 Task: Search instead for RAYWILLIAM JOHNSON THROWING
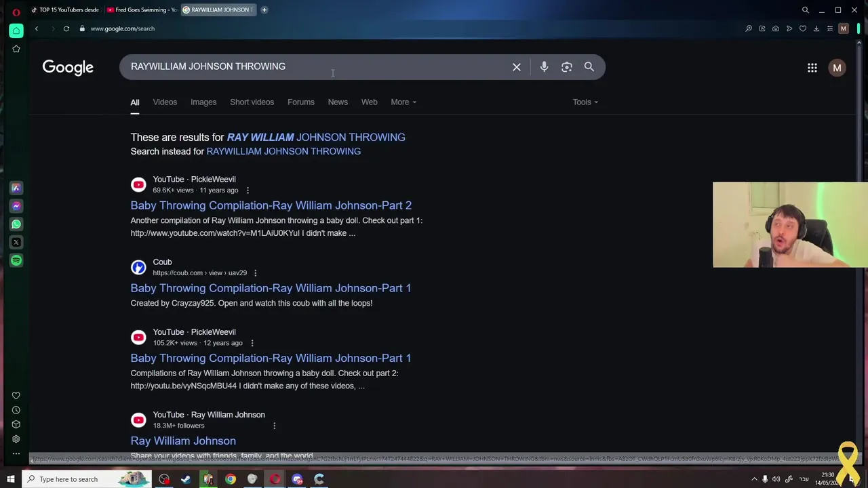283,151
